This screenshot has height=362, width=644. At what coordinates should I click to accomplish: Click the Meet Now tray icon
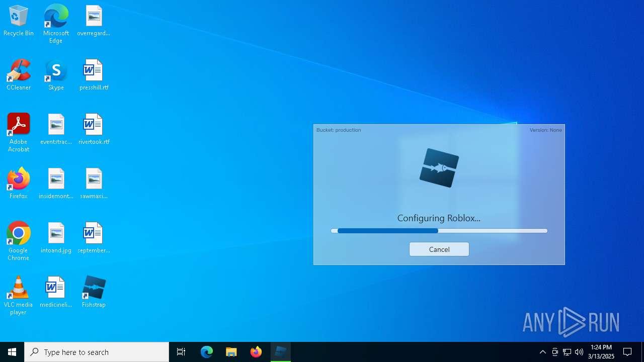point(555,352)
